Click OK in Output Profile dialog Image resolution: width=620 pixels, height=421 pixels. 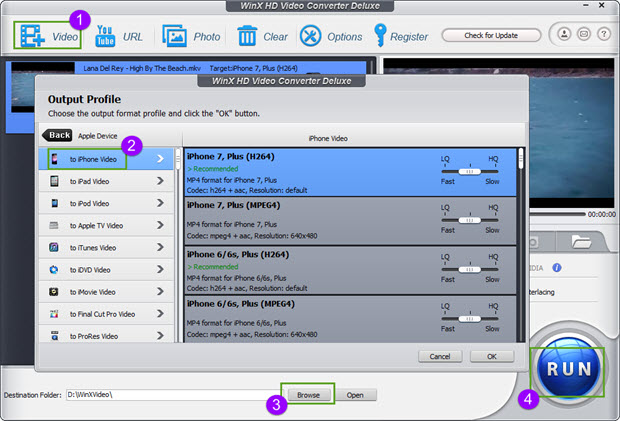(492, 356)
